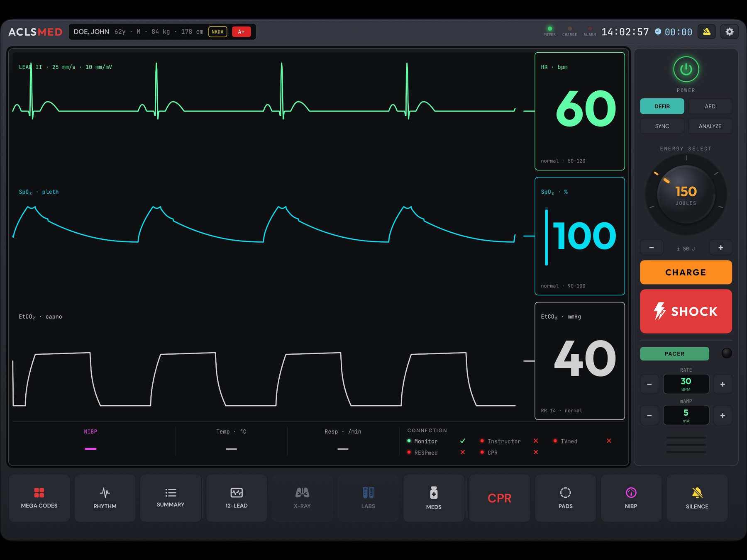Image resolution: width=747 pixels, height=560 pixels.
Task: Click the pacer rate value 30 BPM
Action: click(x=686, y=384)
